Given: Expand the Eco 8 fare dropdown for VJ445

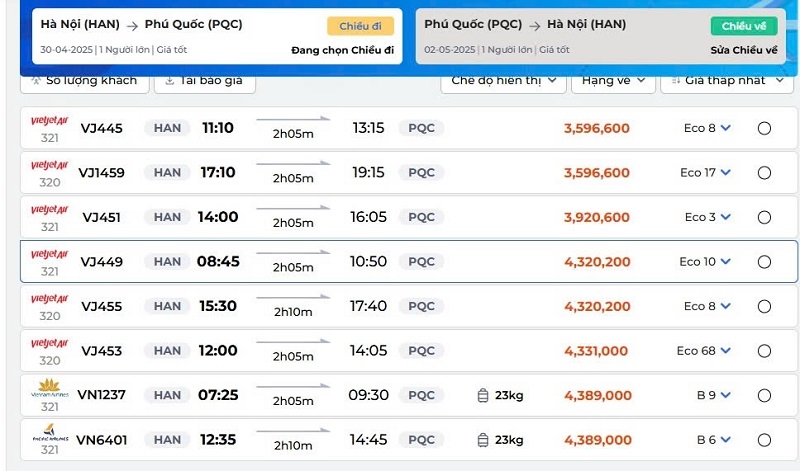Looking at the screenshot, I should point(726,128).
